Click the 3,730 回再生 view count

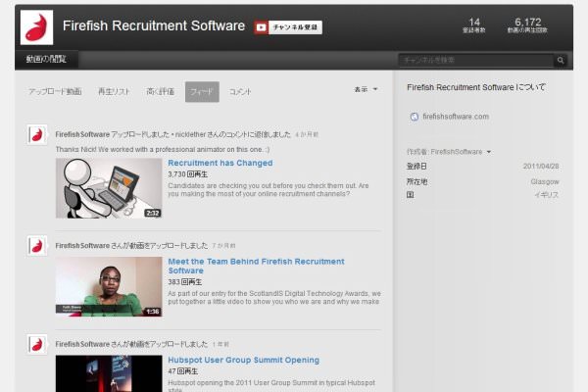coord(187,174)
